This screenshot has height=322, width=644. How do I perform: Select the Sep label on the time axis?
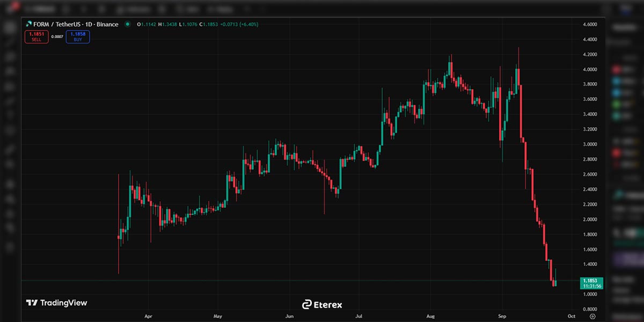pos(502,317)
